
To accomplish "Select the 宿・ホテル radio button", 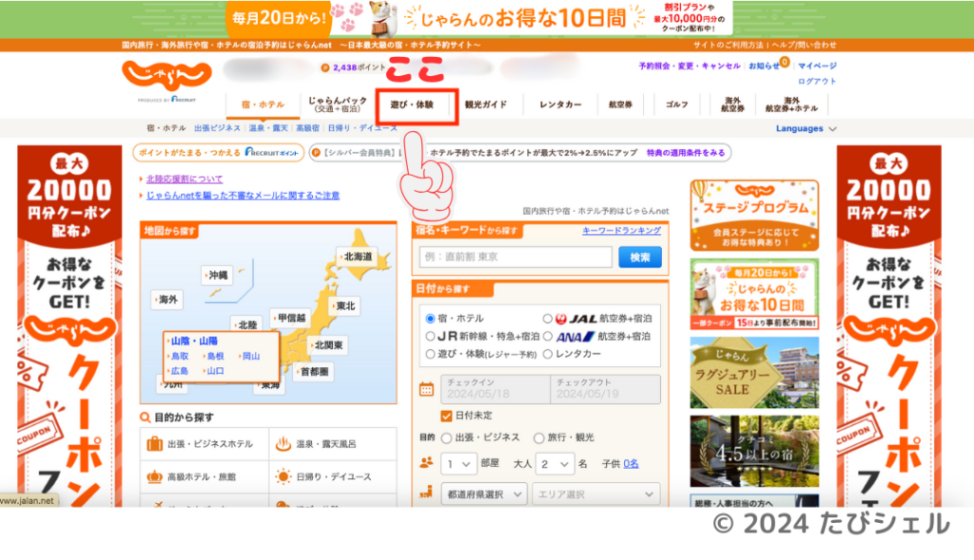I will [430, 319].
